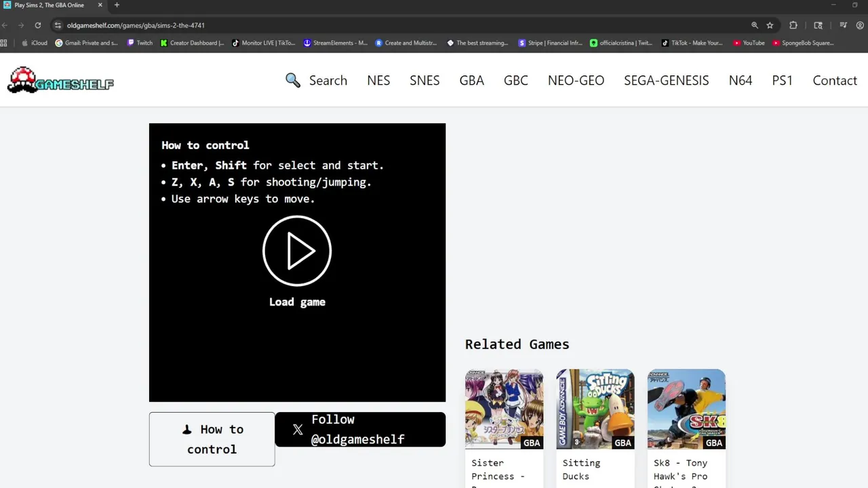
Task: Open the GBC category menu
Action: [516, 80]
